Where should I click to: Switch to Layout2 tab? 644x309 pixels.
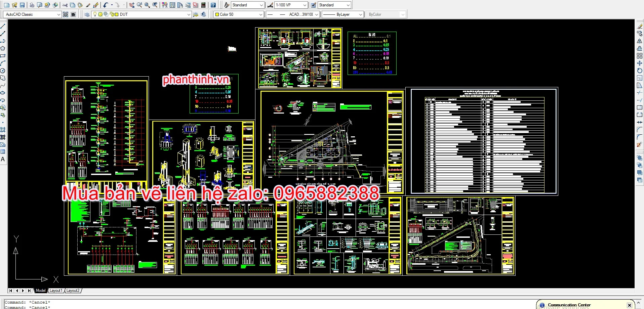[73, 291]
